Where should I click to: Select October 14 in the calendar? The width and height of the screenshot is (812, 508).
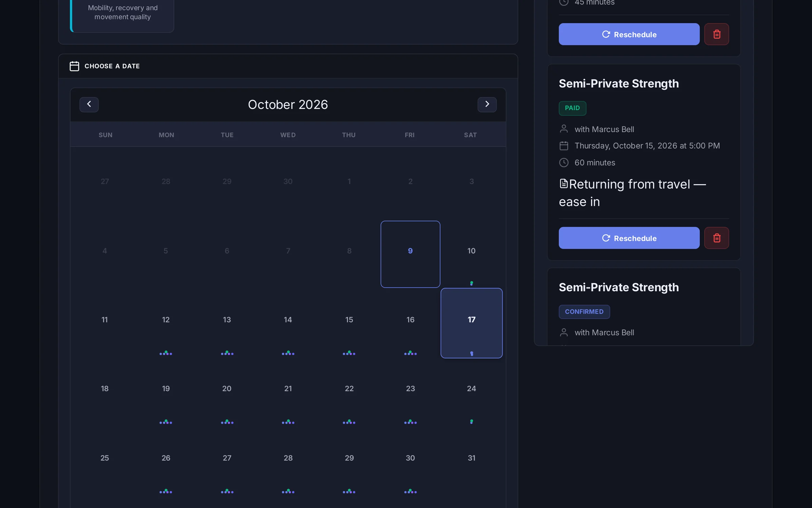[288, 323]
